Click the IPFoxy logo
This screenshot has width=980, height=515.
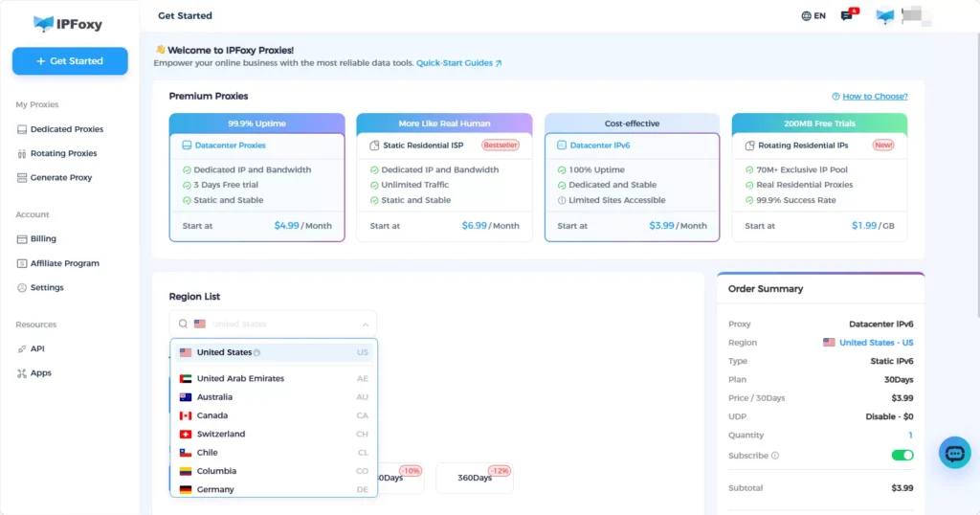point(68,24)
